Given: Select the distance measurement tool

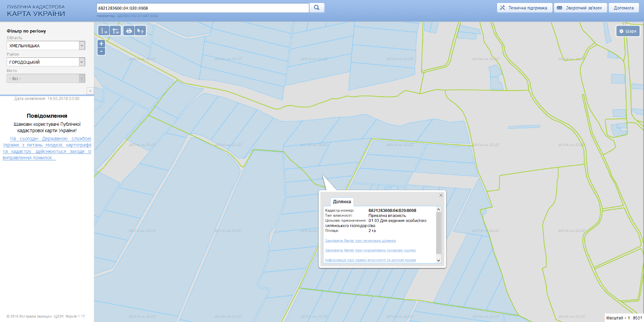Looking at the screenshot, I should 104,31.
